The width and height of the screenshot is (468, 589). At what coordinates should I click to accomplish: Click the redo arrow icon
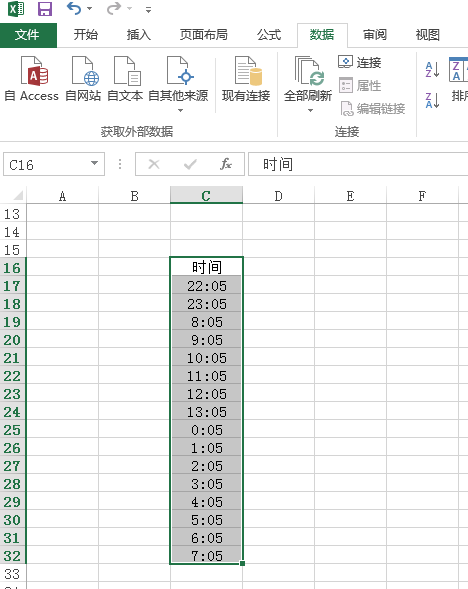114,8
